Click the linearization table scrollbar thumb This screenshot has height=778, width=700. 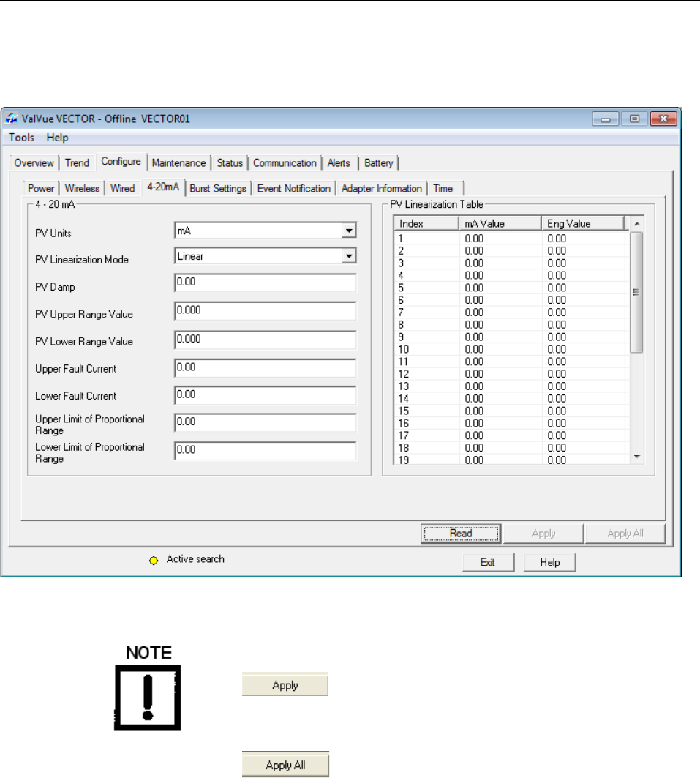[636, 292]
